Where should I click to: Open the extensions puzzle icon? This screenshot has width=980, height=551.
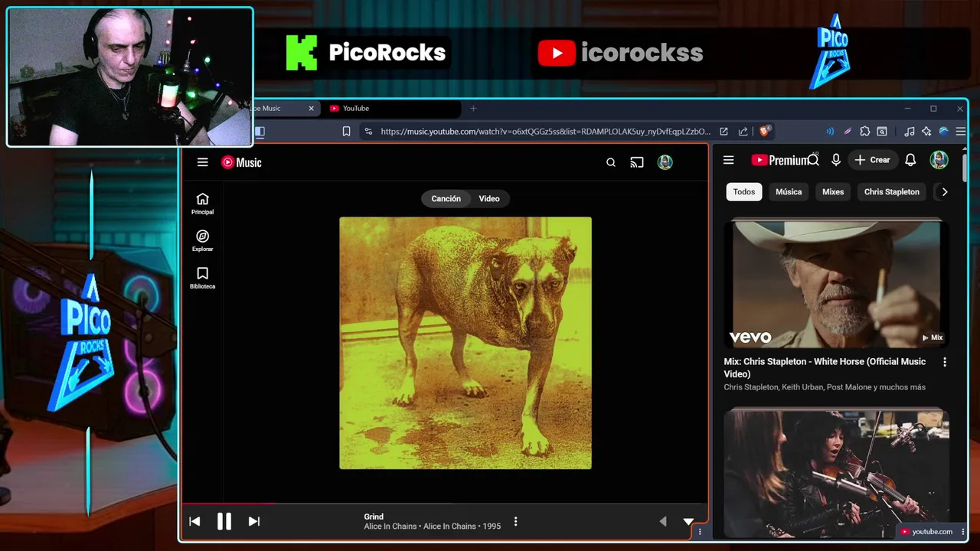[x=865, y=132]
